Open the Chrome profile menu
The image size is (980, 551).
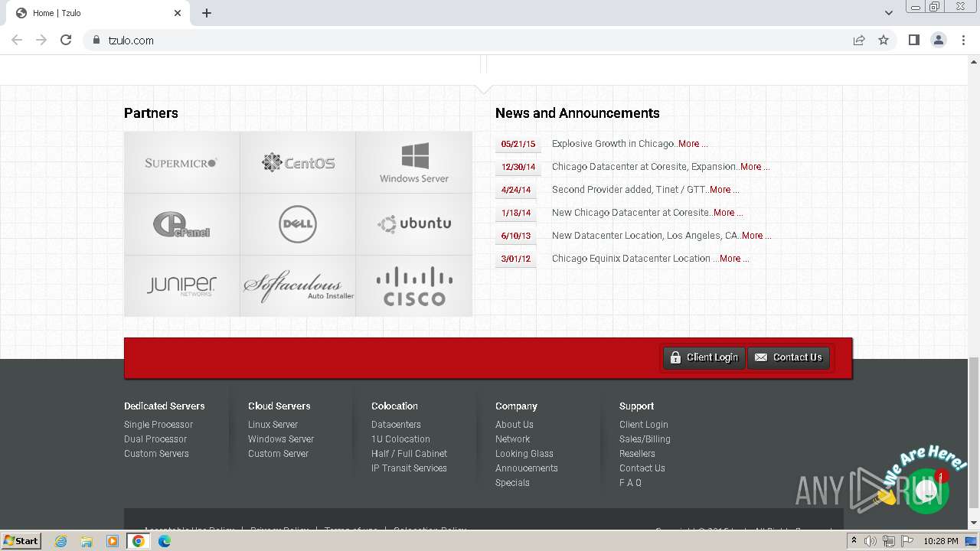pos(938,40)
